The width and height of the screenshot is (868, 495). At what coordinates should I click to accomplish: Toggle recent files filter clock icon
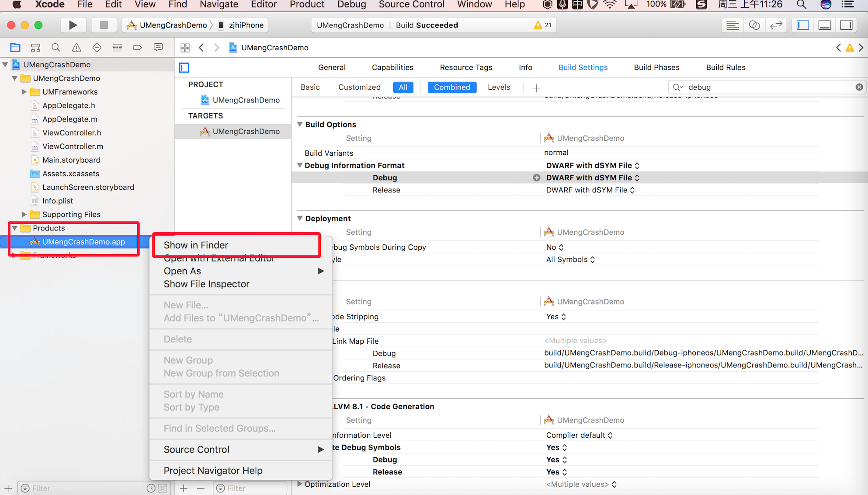tap(151, 488)
